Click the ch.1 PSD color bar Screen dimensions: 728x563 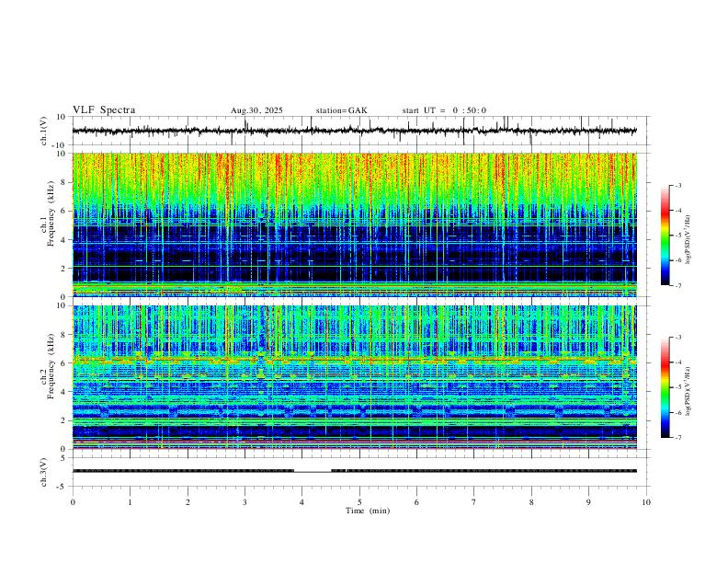click(x=665, y=236)
